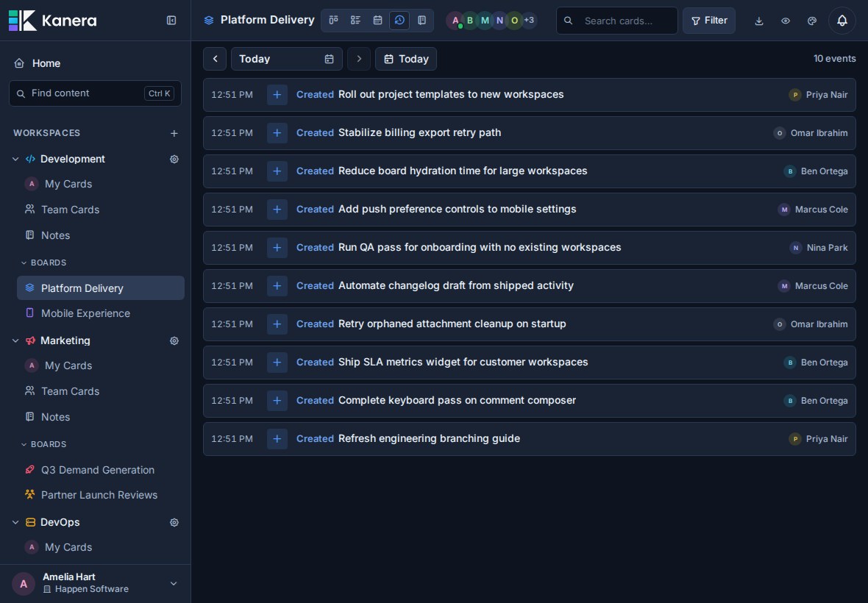Click avatar O in member list
Viewport: 868px width, 603px height.
tap(515, 21)
